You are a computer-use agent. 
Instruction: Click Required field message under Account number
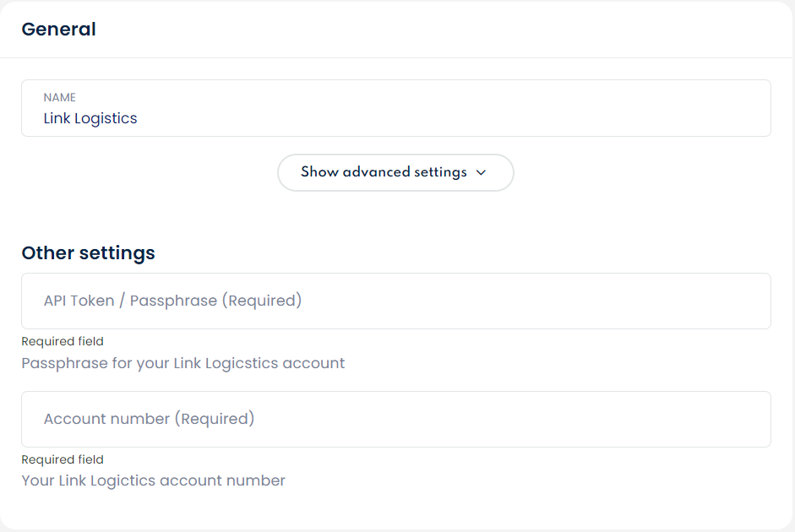click(63, 459)
